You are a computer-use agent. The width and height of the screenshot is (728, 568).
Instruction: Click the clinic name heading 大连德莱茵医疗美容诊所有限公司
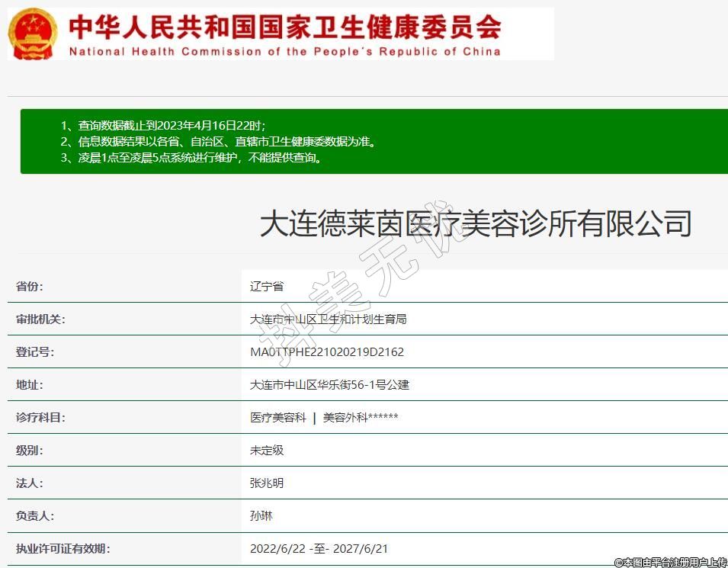coord(475,224)
